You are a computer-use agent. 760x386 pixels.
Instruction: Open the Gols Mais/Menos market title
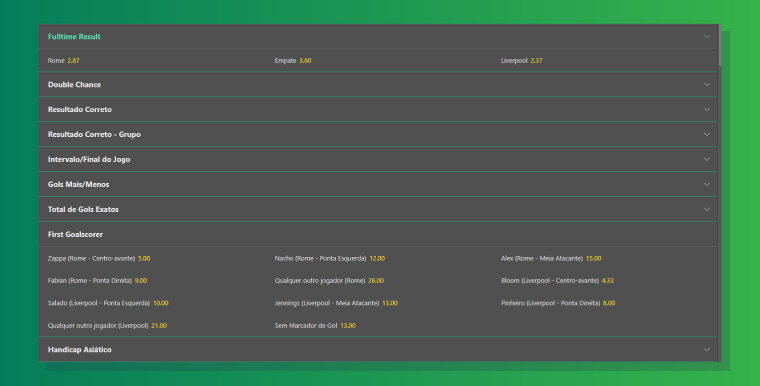pyautogui.click(x=78, y=184)
